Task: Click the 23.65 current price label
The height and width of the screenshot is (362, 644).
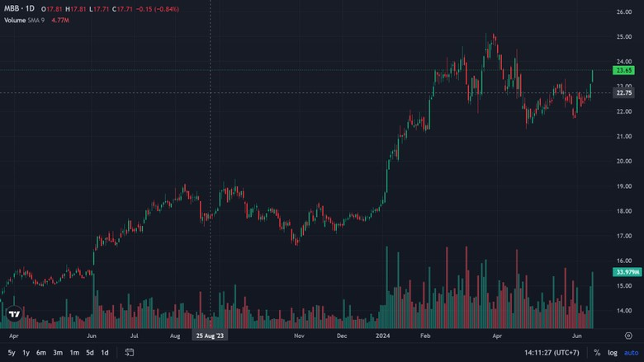Action: (x=624, y=71)
